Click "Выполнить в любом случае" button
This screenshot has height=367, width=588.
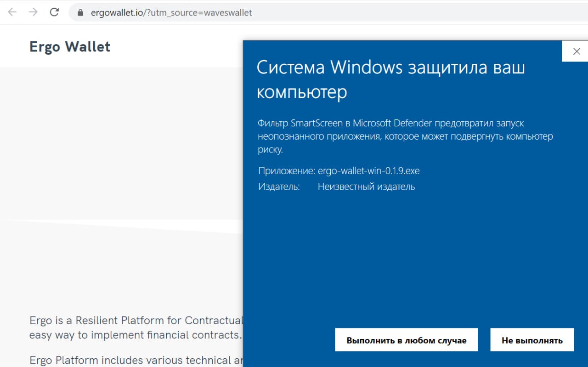(407, 340)
